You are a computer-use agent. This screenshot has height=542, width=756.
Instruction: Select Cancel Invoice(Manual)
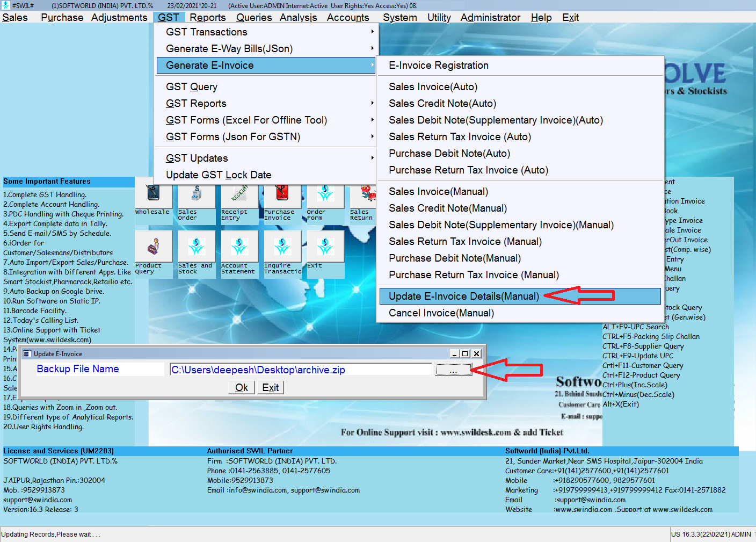point(520,313)
